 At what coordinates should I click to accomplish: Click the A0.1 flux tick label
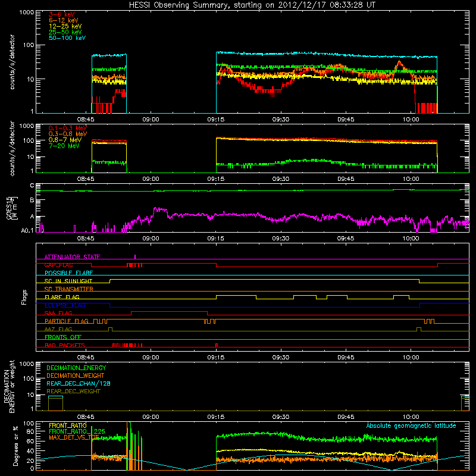click(x=27, y=230)
